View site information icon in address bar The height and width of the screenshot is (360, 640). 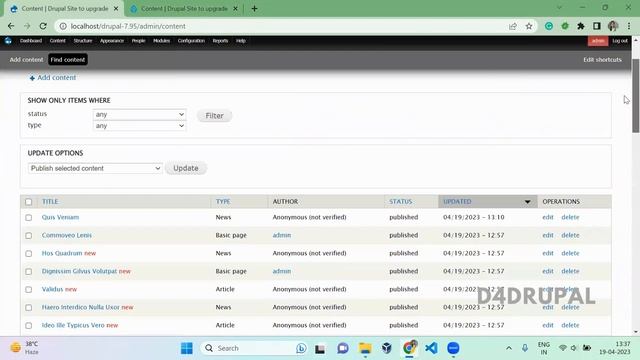[63, 26]
